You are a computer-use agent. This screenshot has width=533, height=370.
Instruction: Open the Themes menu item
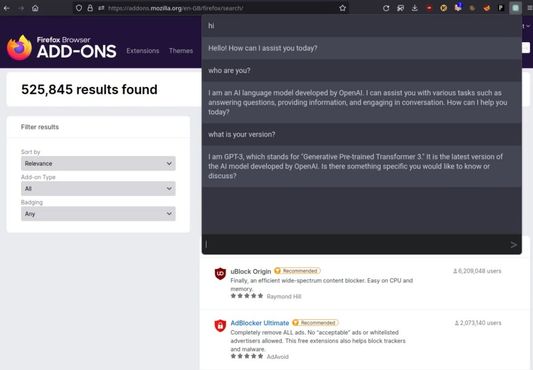pos(181,51)
